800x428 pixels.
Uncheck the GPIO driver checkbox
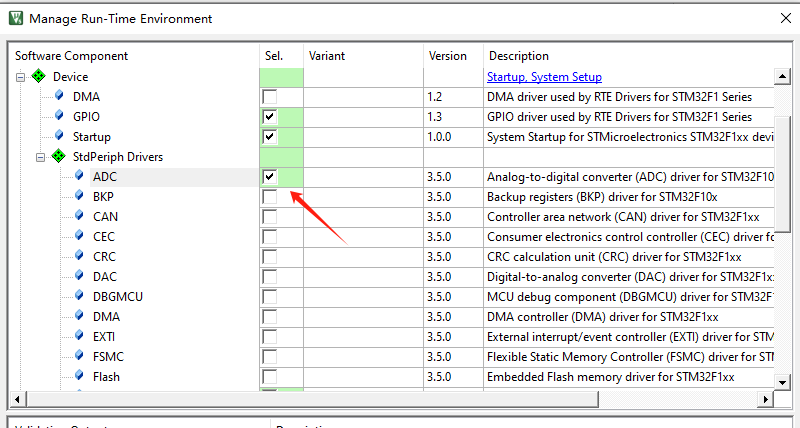269,117
